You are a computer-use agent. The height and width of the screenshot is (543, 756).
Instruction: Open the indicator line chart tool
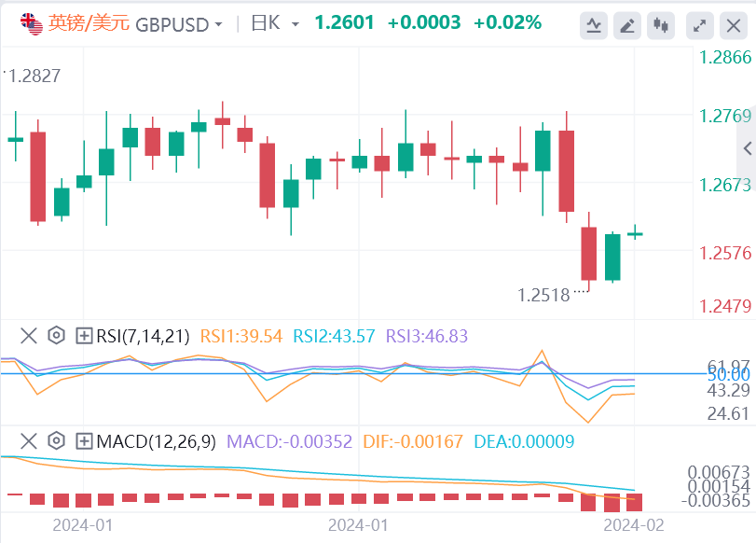pyautogui.click(x=594, y=25)
